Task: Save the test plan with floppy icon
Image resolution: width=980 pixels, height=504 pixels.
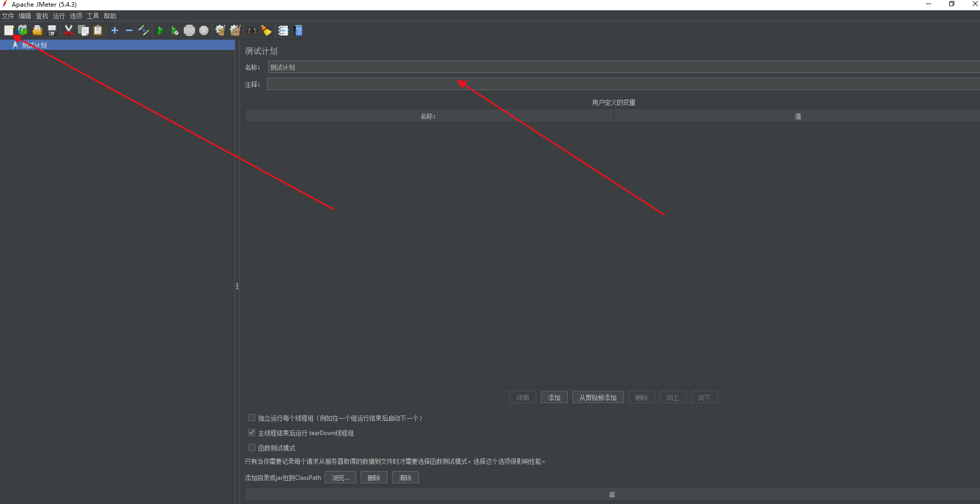Action: point(51,30)
